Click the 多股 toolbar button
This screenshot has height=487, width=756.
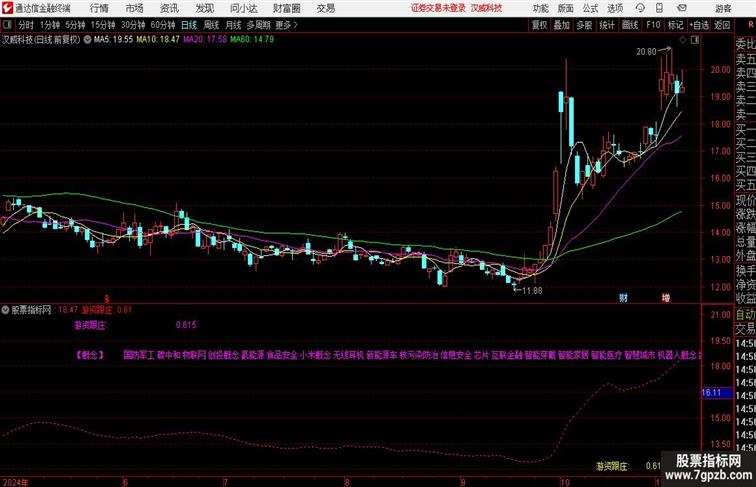pyautogui.click(x=584, y=25)
